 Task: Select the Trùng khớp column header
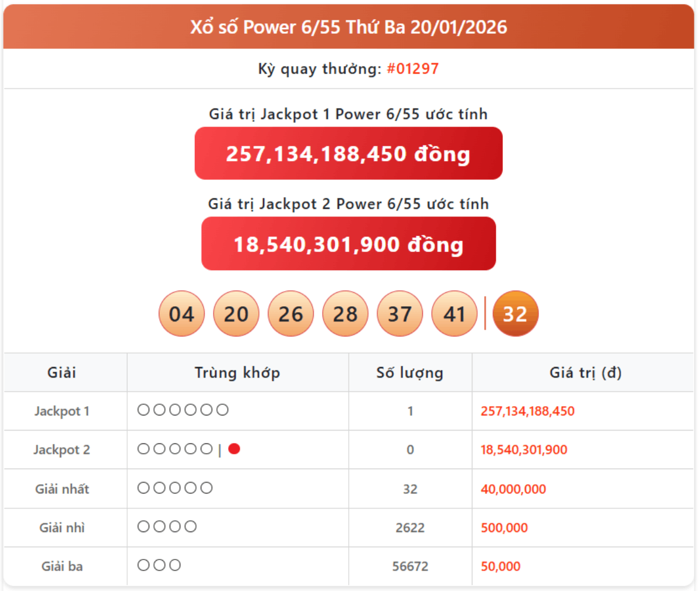(x=237, y=372)
